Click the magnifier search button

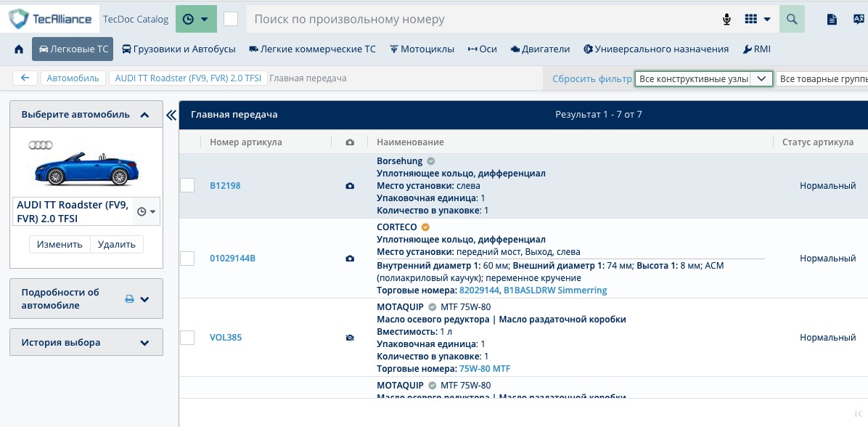click(x=792, y=19)
